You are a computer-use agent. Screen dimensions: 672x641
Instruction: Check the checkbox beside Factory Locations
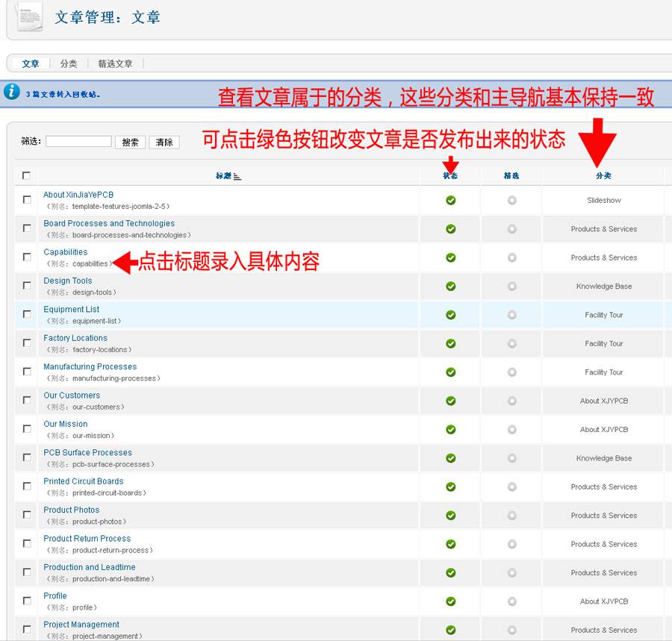[26, 343]
